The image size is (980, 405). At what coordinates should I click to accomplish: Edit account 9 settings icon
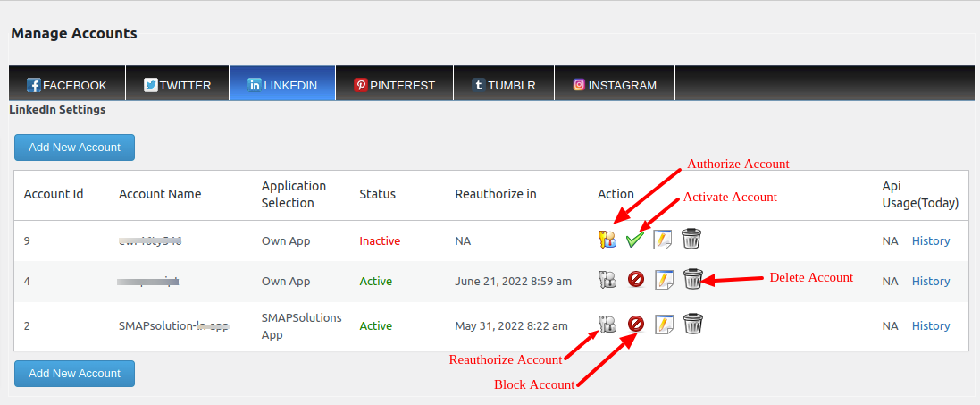click(663, 239)
